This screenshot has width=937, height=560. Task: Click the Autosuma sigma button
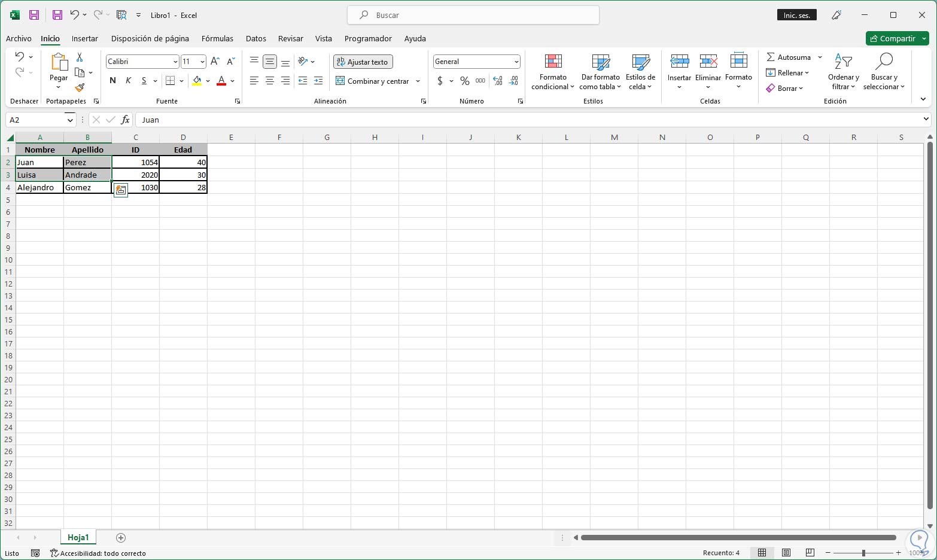coord(789,57)
